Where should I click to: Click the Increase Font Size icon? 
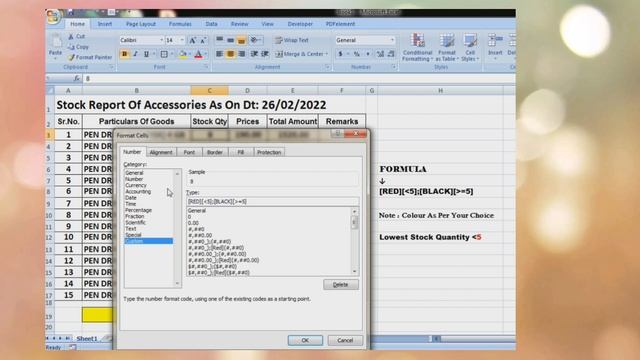193,40
